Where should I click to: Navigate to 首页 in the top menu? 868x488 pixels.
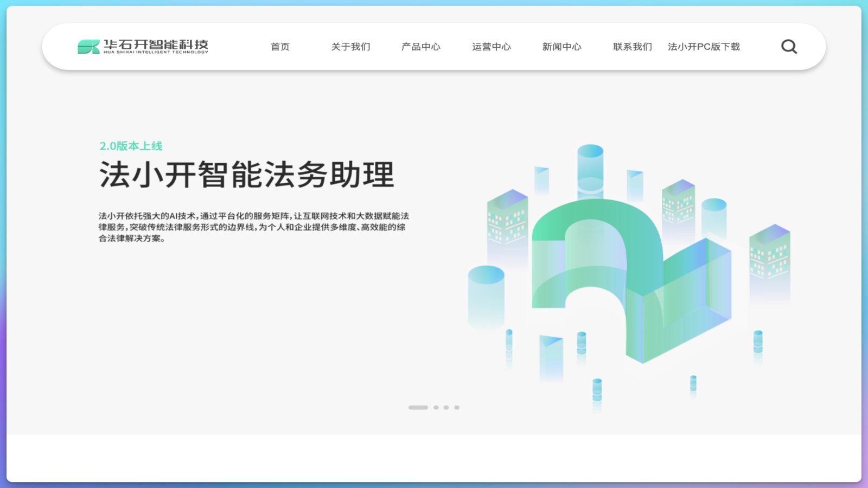(x=279, y=47)
